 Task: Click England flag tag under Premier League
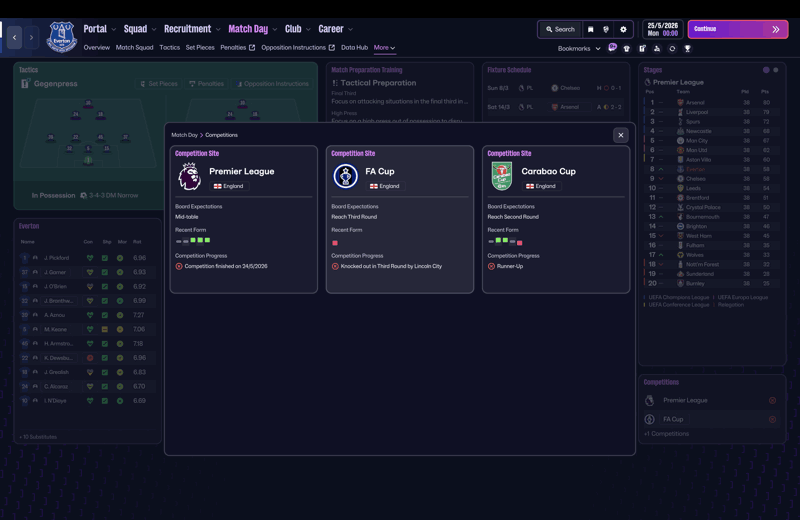228,186
